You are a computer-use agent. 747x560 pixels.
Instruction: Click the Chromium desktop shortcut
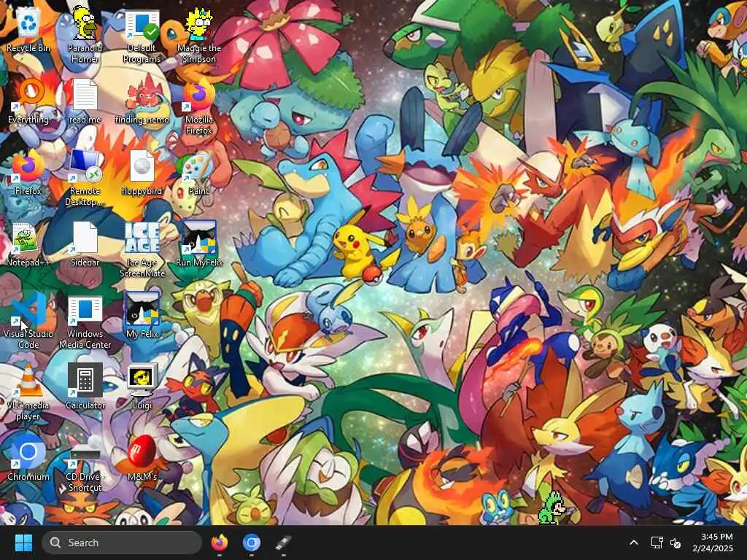(28, 458)
